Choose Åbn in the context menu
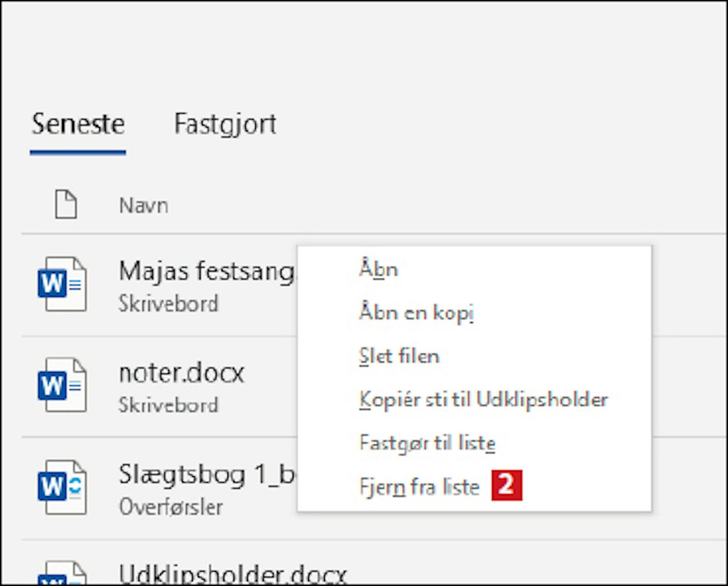This screenshot has width=728, height=586. (379, 269)
